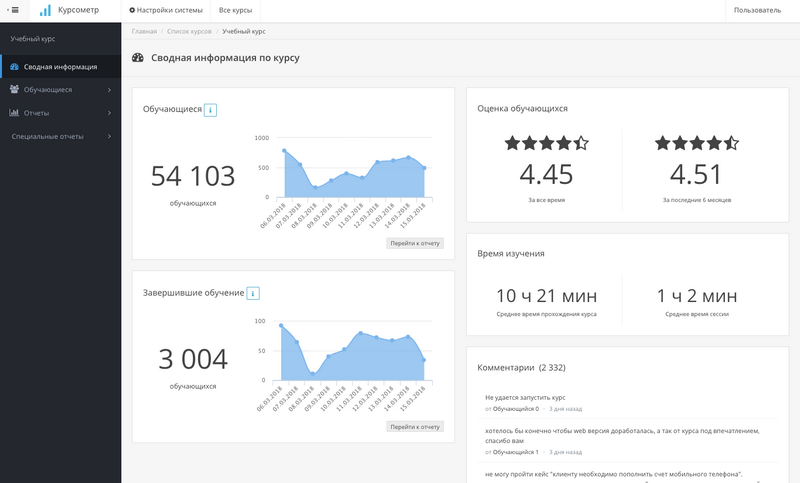The width and height of the screenshot is (800, 483).
Task: Open the Пользователь menu
Action: (757, 10)
